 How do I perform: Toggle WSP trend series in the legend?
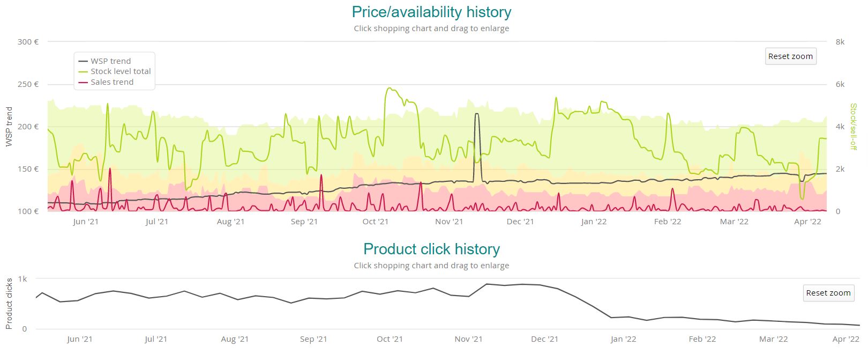pyautogui.click(x=110, y=61)
